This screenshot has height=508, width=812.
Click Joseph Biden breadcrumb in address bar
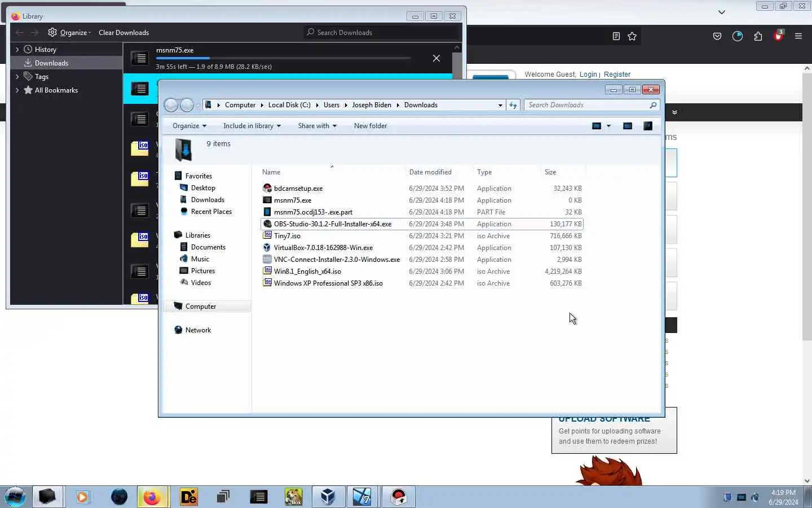[x=372, y=105]
